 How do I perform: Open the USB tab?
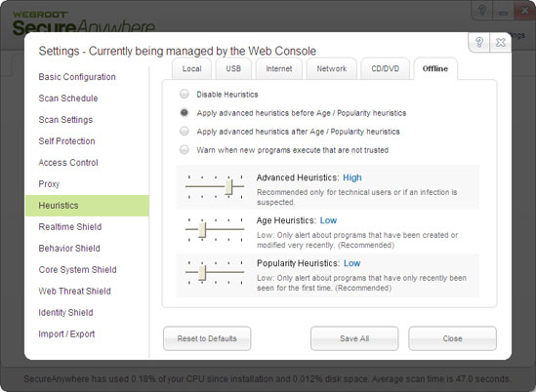pyautogui.click(x=233, y=68)
